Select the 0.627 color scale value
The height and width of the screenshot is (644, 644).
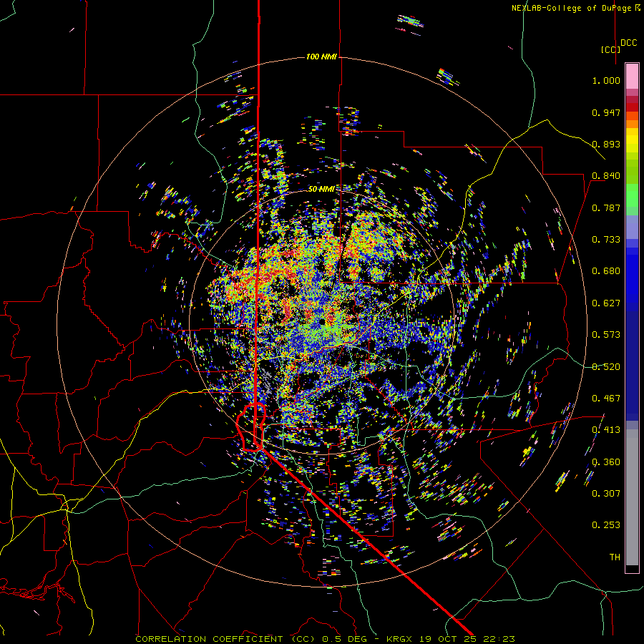point(606,303)
